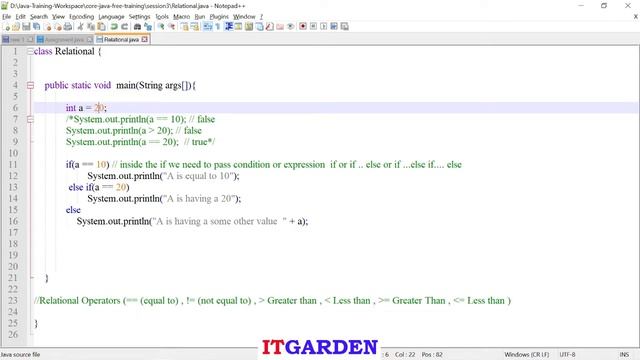Open the Run menu
The image size is (640, 360).
click(x=200, y=17)
